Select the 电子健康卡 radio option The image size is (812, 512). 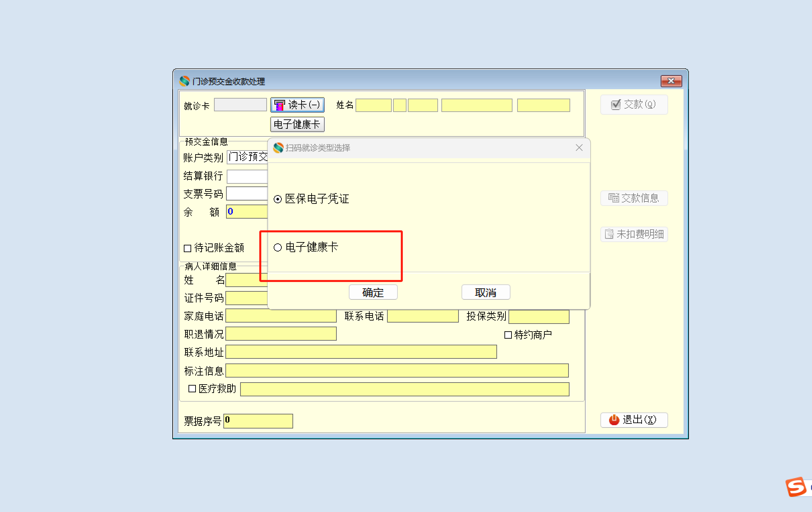[x=277, y=247]
